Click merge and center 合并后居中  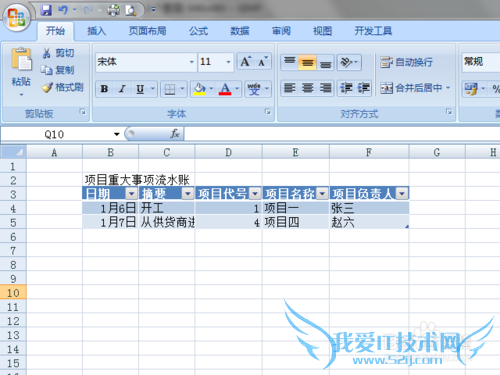[411, 88]
